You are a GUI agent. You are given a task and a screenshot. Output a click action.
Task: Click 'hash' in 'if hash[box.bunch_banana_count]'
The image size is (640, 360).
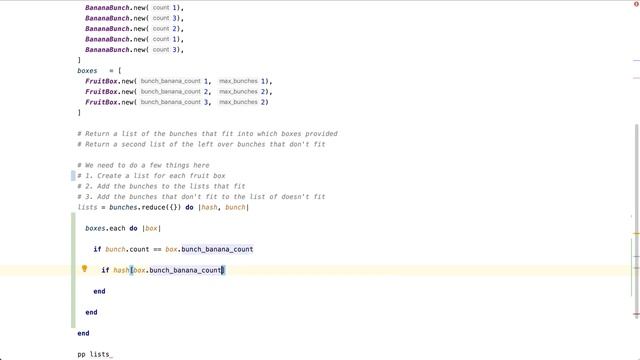point(121,270)
